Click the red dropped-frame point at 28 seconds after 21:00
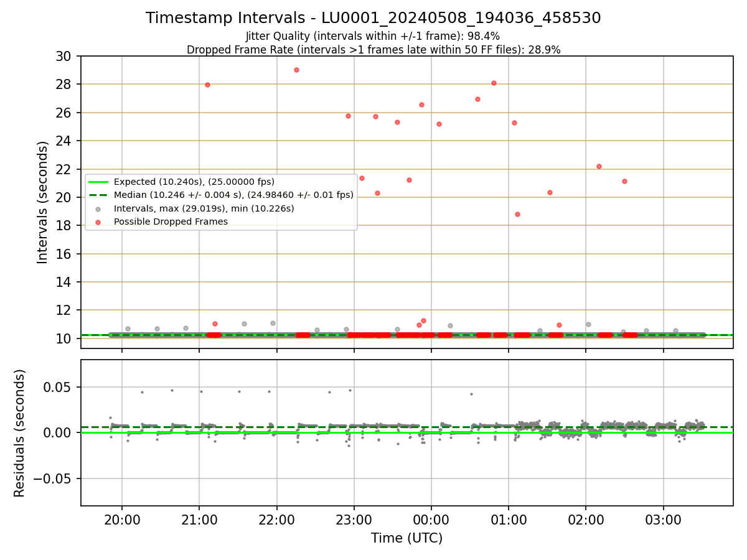This screenshot has height=560, width=747. pos(207,85)
